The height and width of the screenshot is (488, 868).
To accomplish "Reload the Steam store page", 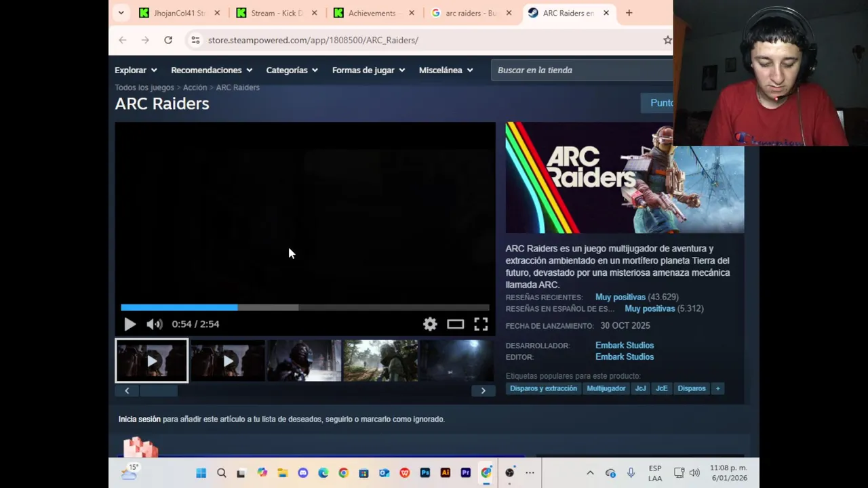I will tap(168, 40).
